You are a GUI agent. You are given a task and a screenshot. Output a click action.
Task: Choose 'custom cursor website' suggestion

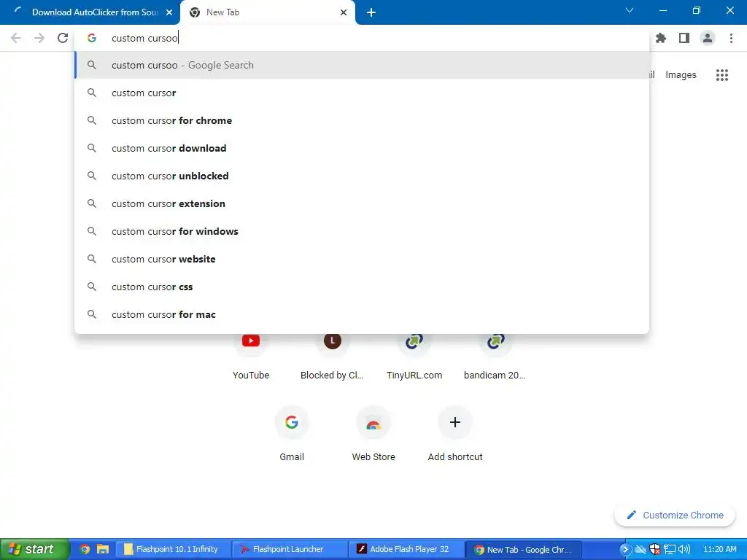362,259
